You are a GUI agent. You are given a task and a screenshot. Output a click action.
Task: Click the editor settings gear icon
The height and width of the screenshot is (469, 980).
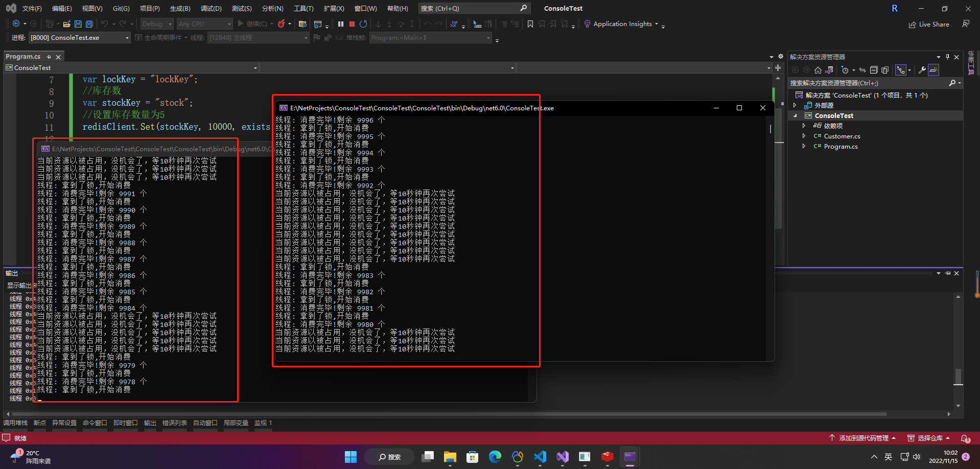pos(781,56)
